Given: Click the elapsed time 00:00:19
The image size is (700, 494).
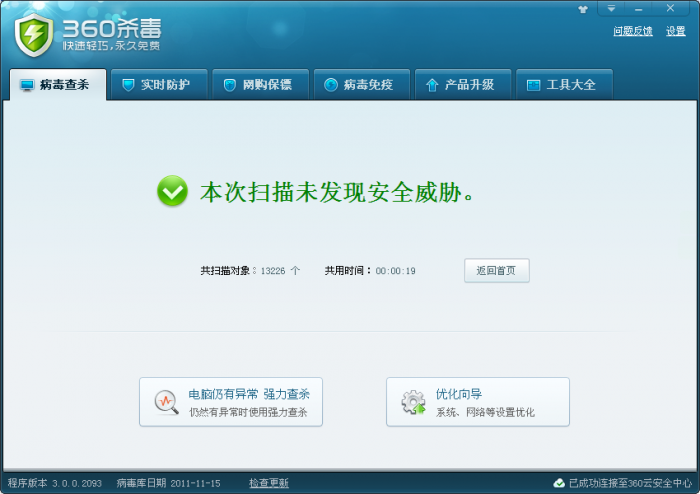Looking at the screenshot, I should [395, 271].
